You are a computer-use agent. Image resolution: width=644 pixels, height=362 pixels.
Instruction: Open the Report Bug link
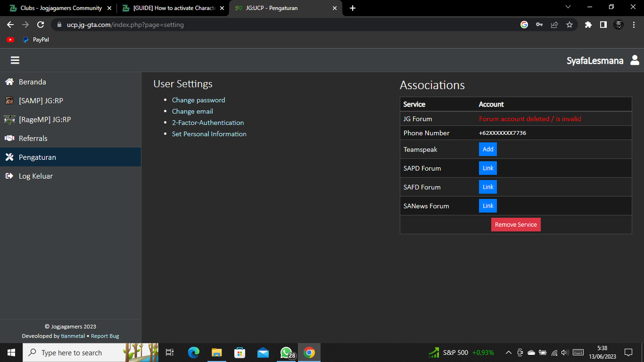(x=105, y=336)
